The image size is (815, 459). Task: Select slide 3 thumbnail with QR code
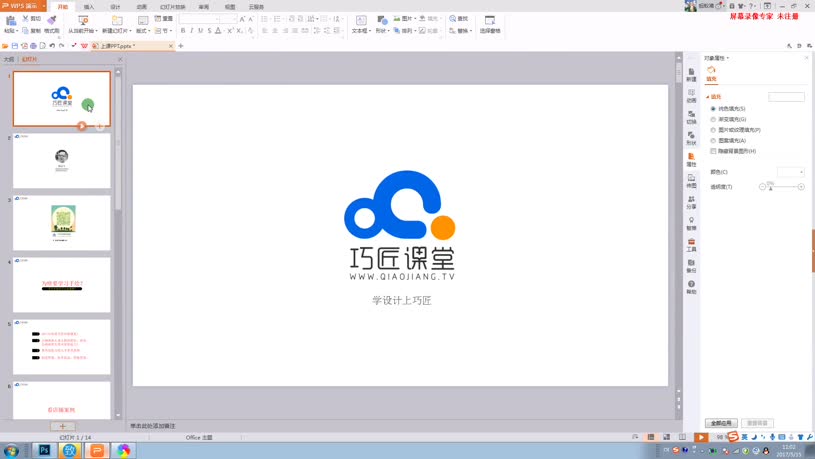62,223
